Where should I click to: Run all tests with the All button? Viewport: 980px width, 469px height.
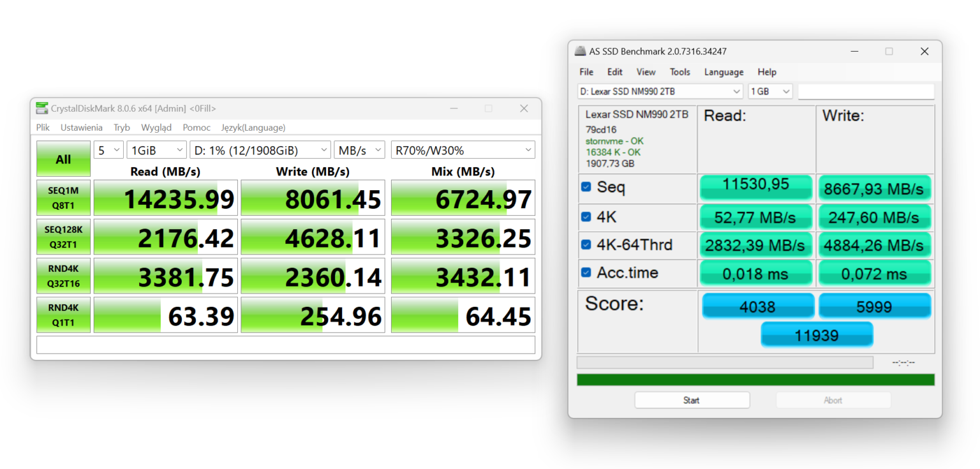pos(63,158)
